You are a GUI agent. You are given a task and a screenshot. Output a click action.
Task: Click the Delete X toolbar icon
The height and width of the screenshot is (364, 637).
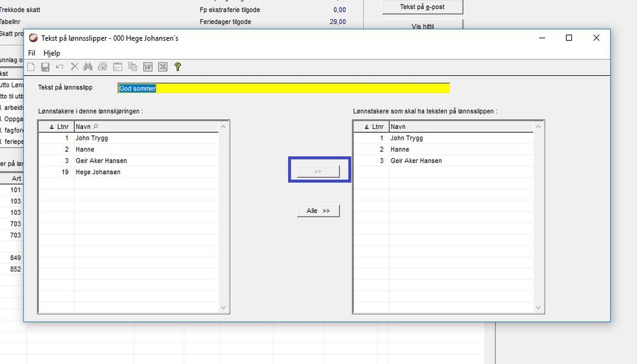75,67
